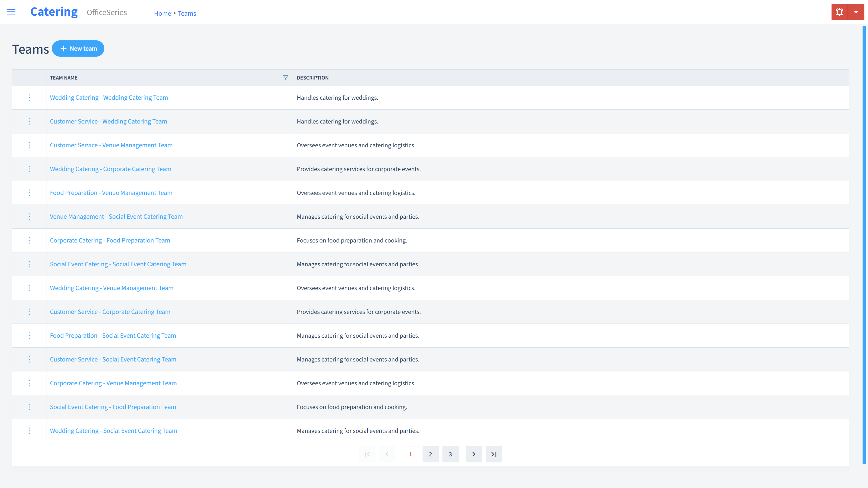Click the three-dot menu for Customer Service row

pos(29,121)
